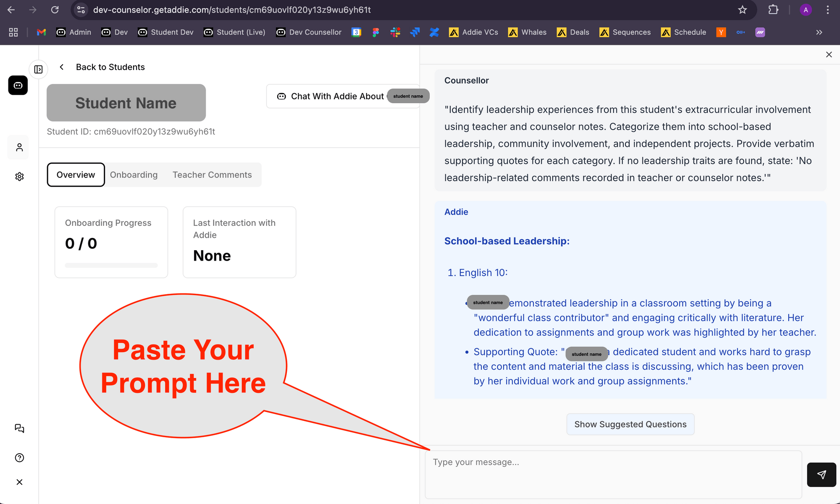
Task: Switch to the Onboarding tab
Action: pos(134,175)
